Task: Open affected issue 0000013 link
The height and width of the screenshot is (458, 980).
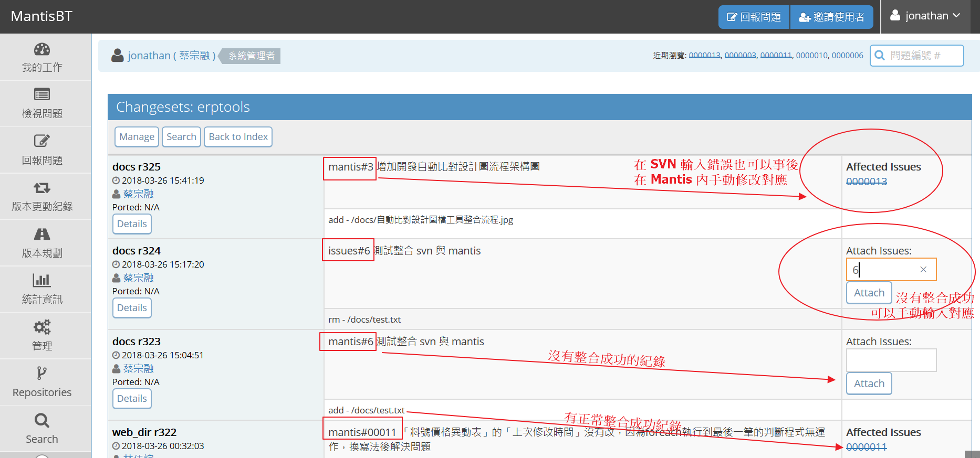Action: coord(867,182)
